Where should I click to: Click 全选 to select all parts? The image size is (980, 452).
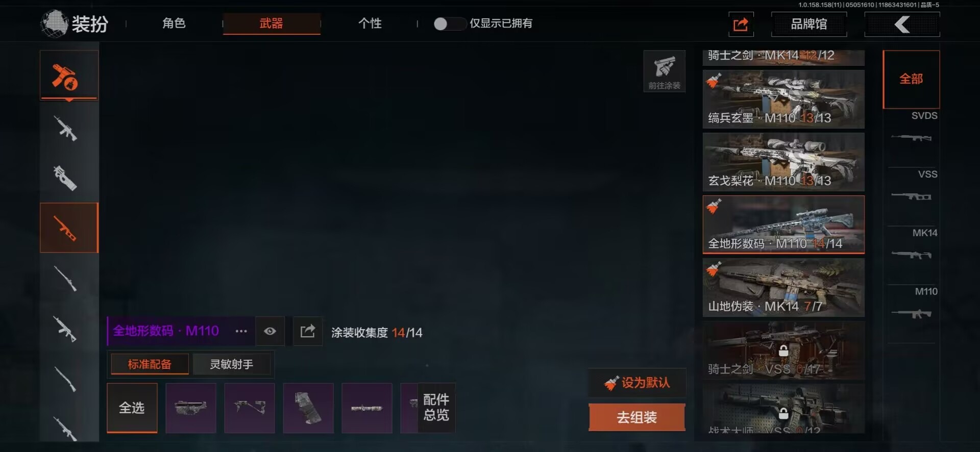(x=132, y=408)
